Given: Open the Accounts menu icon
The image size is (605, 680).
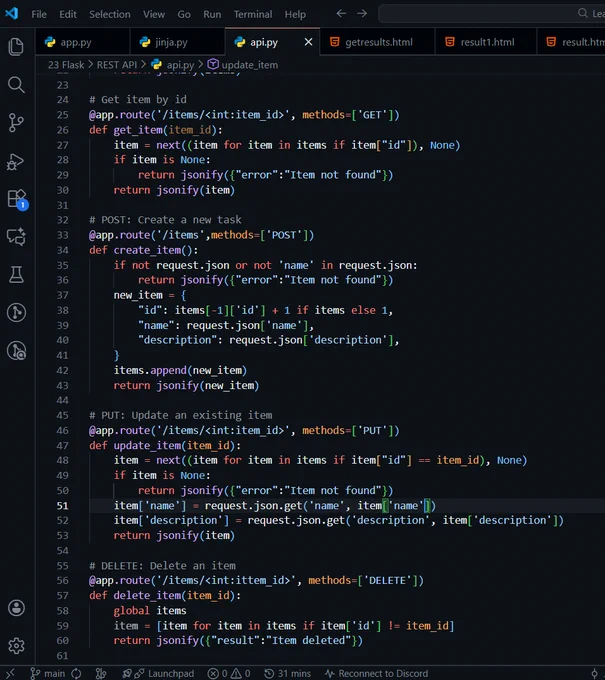Looking at the screenshot, I should point(16,608).
